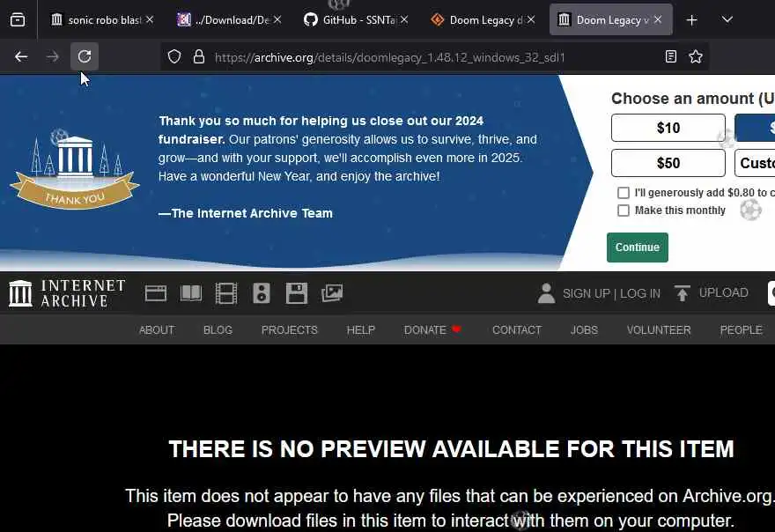
Task: Click the LOG IN link
Action: click(x=640, y=293)
